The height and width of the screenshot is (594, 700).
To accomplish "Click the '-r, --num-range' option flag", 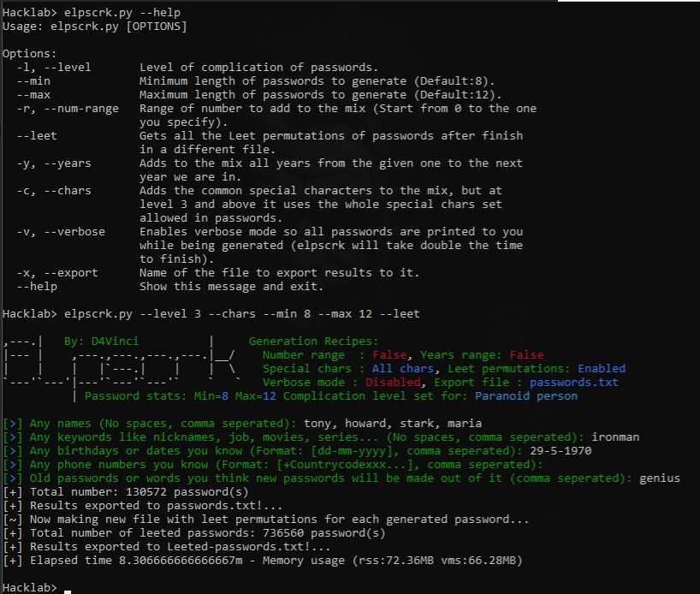I will tap(68, 109).
